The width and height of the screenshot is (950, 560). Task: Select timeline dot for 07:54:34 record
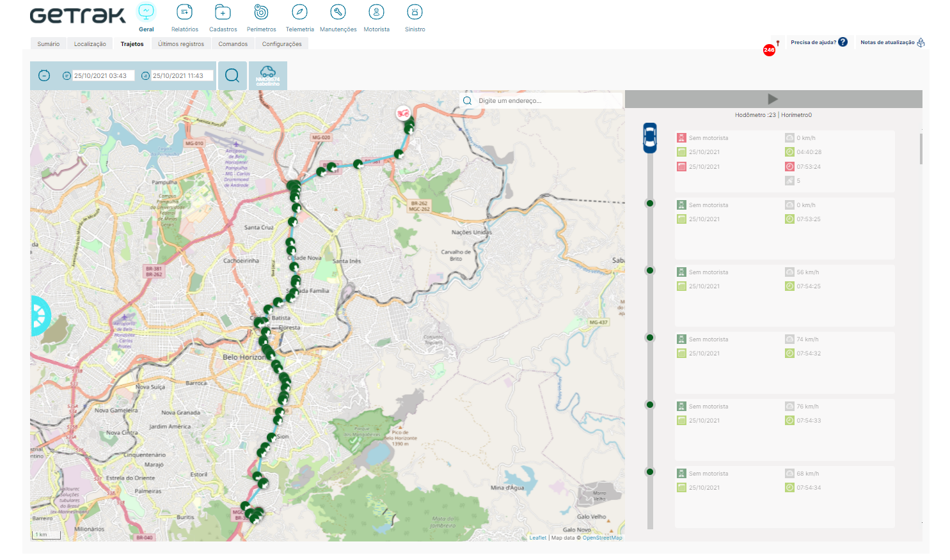[x=650, y=472]
